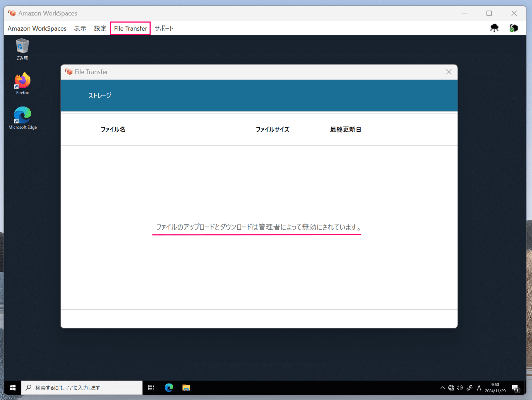The height and width of the screenshot is (400, 532).
Task: Open the File Transfer menu
Action: (x=130, y=28)
